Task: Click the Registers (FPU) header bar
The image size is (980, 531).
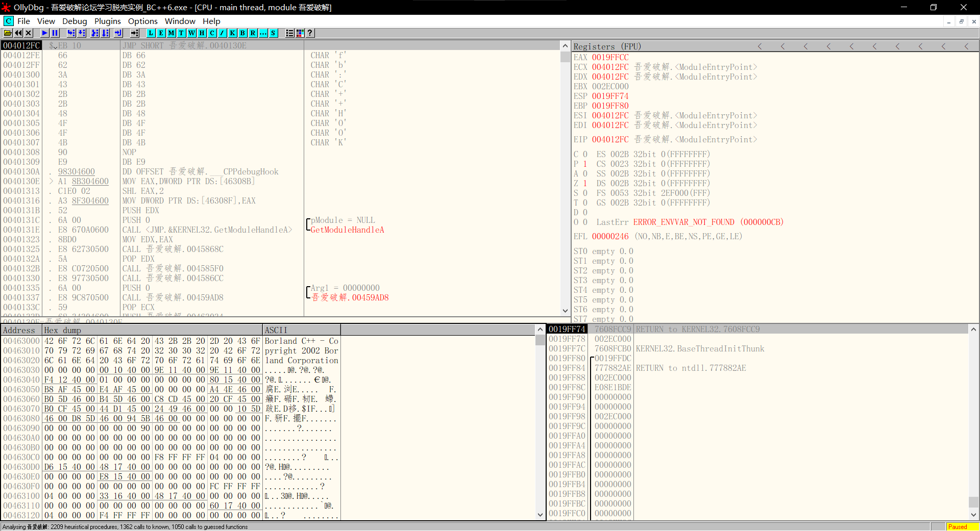Action: click(x=607, y=46)
